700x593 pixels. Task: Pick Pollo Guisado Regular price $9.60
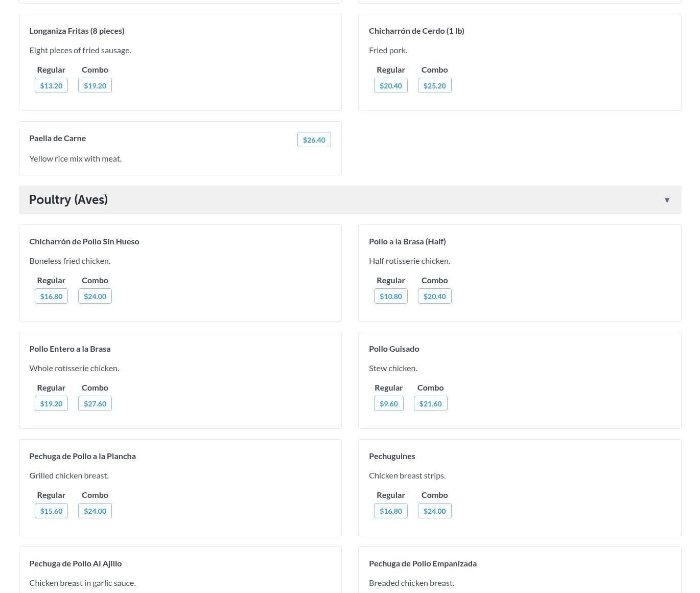coord(388,403)
